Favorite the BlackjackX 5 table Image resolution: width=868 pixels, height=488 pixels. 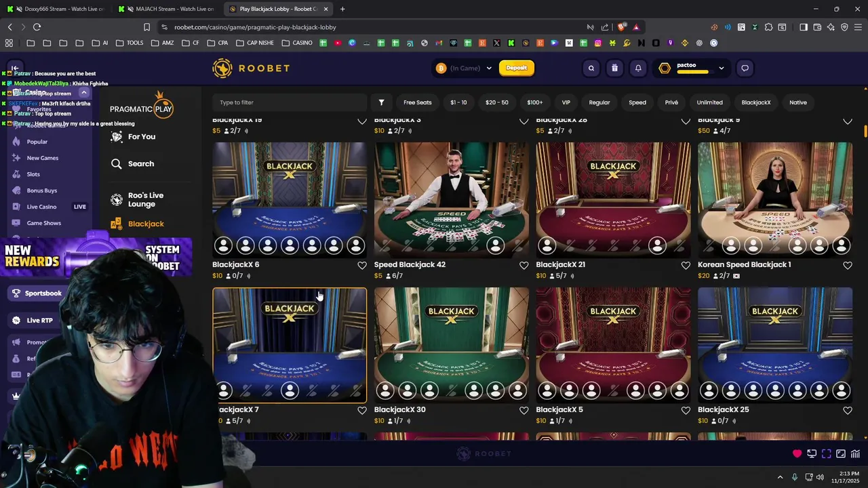(686, 410)
